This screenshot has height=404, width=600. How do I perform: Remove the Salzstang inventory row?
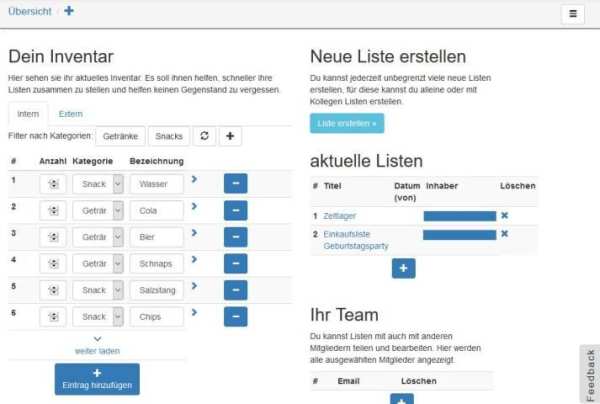pos(236,290)
